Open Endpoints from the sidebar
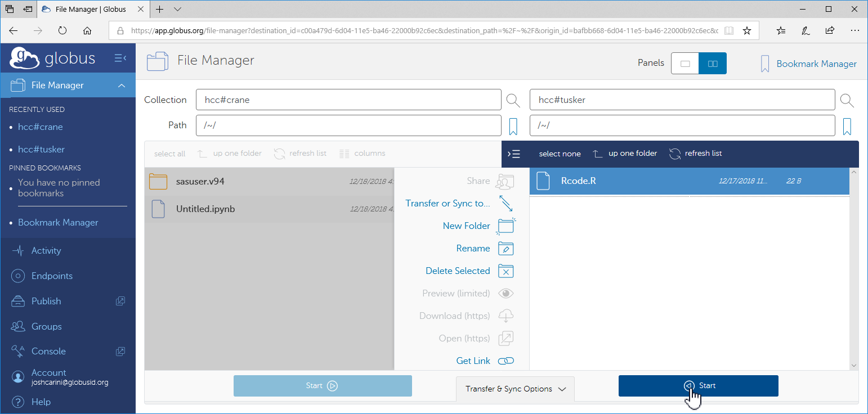 click(52, 276)
